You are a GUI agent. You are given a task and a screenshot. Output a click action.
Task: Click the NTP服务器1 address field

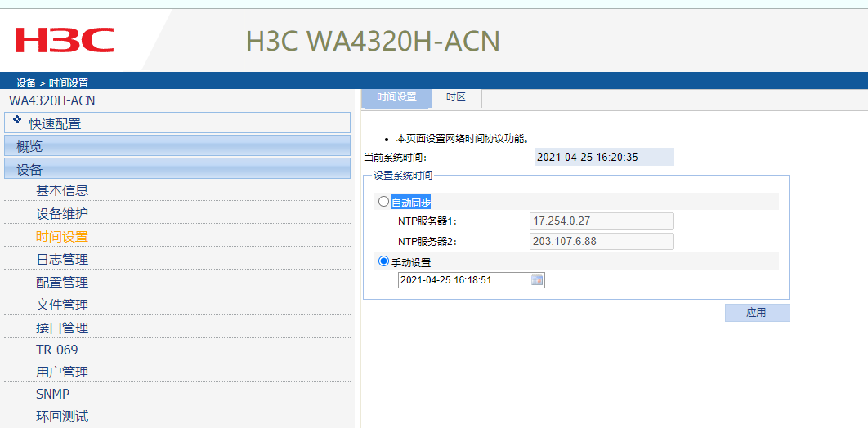click(x=602, y=221)
